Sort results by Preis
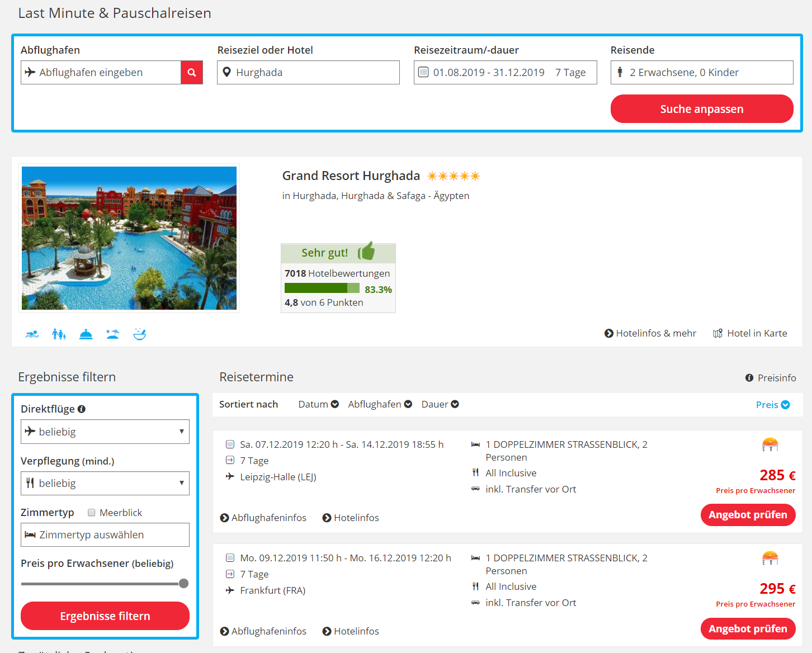The height and width of the screenshot is (653, 812). pos(773,405)
